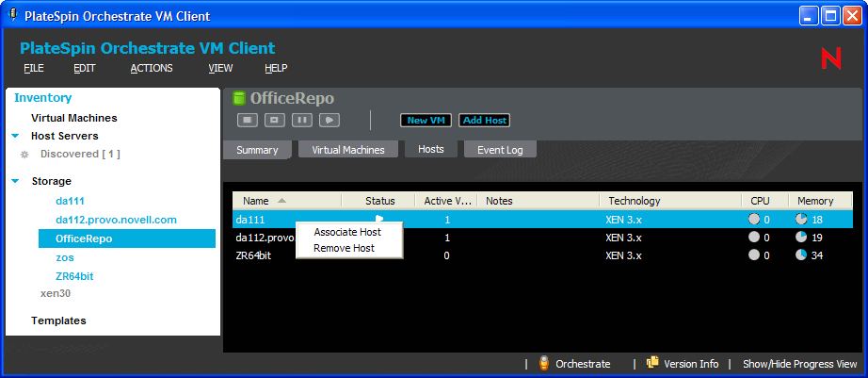
Task: Select da111 under Storage
Action: tap(71, 201)
